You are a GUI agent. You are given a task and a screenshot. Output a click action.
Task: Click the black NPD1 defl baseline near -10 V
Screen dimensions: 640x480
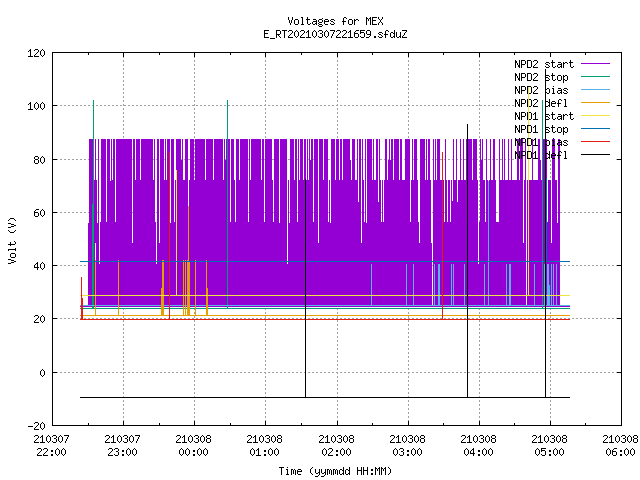click(x=325, y=397)
